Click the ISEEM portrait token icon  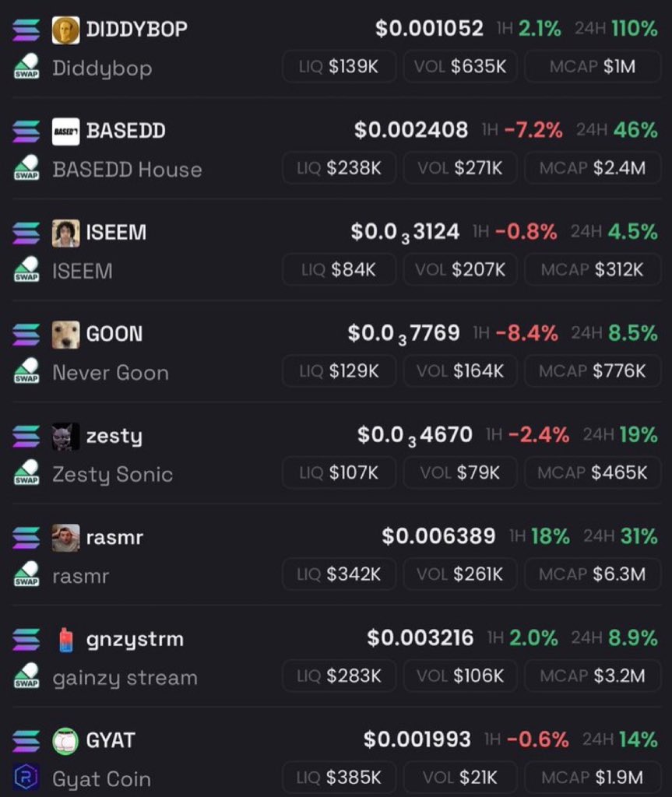pos(65,233)
